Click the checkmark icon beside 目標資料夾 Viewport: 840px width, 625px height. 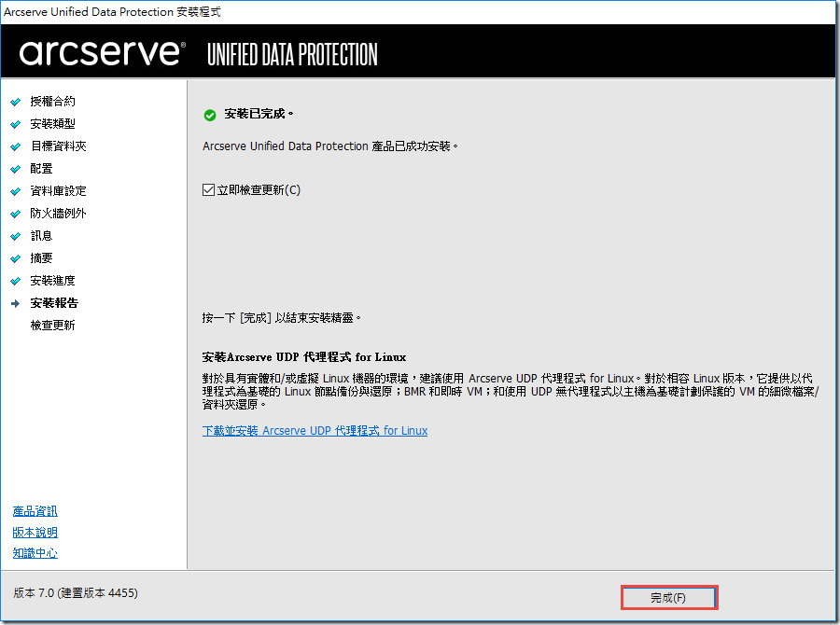16,146
